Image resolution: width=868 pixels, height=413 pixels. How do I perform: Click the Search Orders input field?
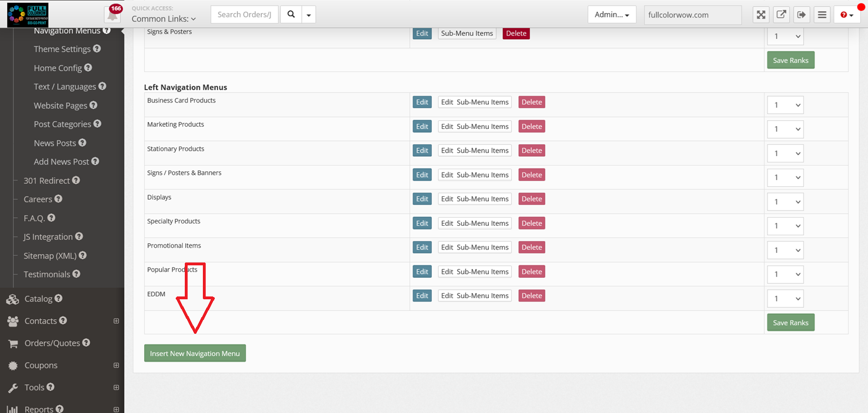(244, 15)
